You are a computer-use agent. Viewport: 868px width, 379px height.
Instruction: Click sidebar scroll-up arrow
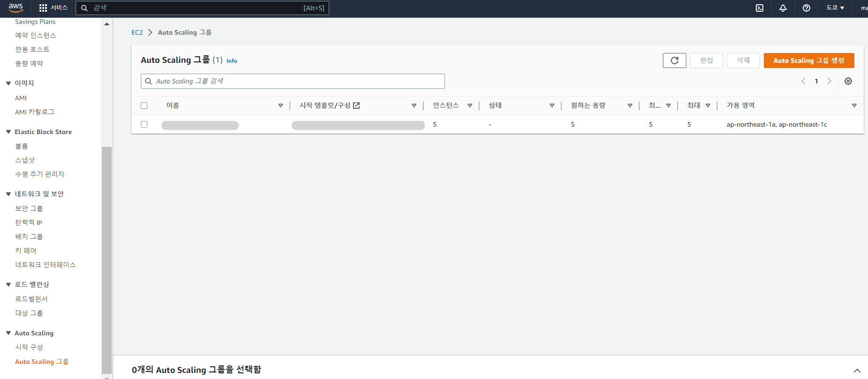[107, 23]
